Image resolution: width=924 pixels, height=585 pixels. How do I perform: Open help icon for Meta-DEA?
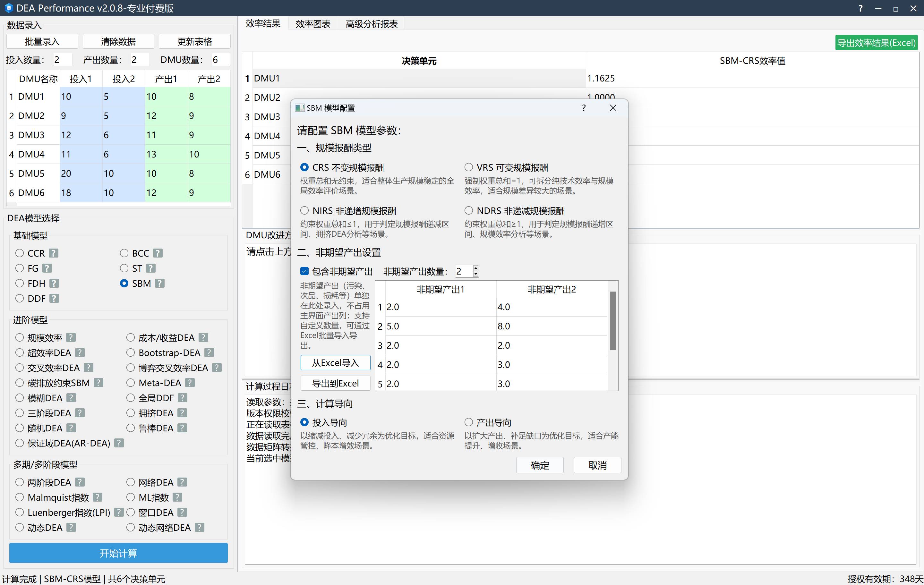click(190, 382)
